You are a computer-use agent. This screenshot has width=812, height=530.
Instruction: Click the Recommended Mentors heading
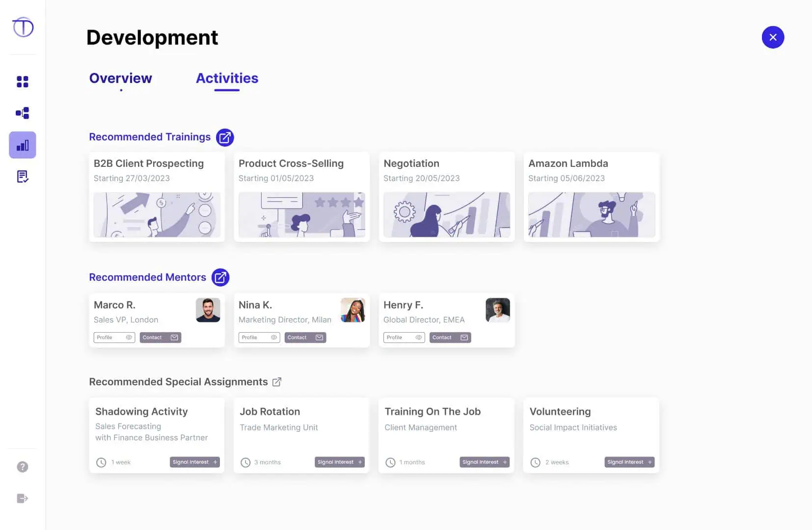pyautogui.click(x=148, y=277)
